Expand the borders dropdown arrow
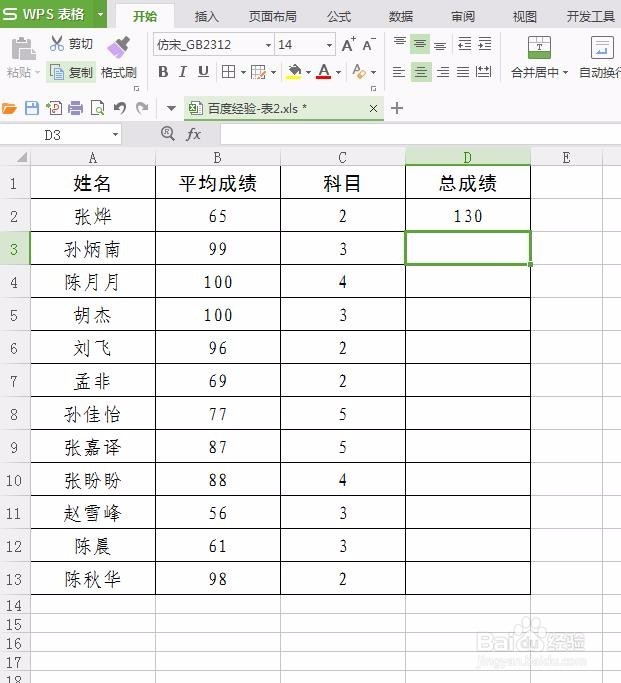The image size is (621, 683). (x=243, y=72)
